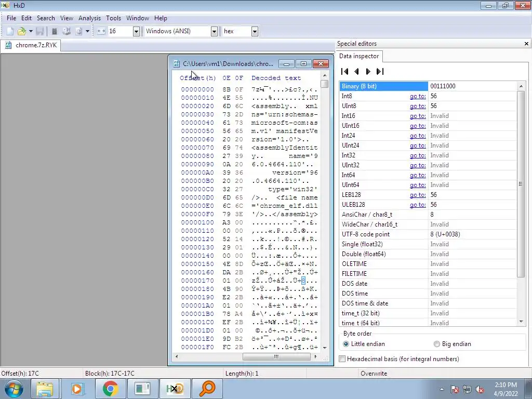Click offset row 00000170 in hex view
Viewport: 532px width, 399px height.
point(197,281)
